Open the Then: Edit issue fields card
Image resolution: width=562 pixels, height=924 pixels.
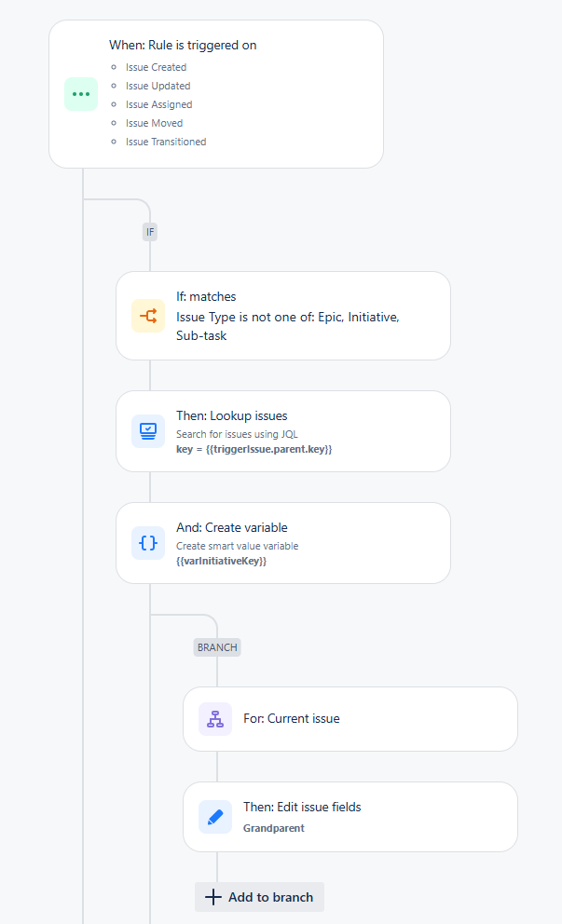tap(350, 817)
